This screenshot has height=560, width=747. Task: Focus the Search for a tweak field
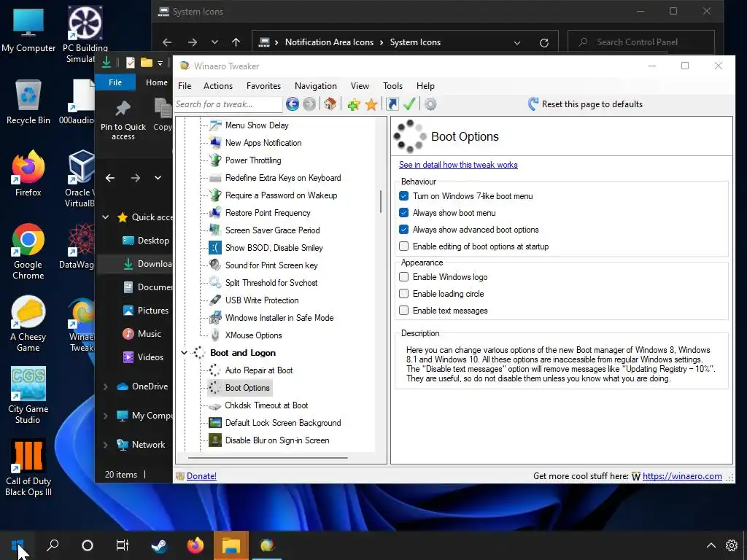point(228,104)
